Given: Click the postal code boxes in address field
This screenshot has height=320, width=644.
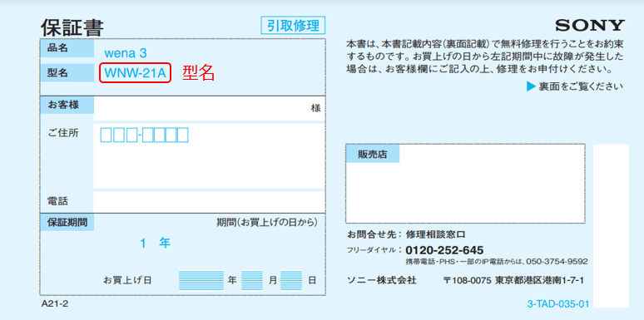Looking at the screenshot, I should [144, 135].
